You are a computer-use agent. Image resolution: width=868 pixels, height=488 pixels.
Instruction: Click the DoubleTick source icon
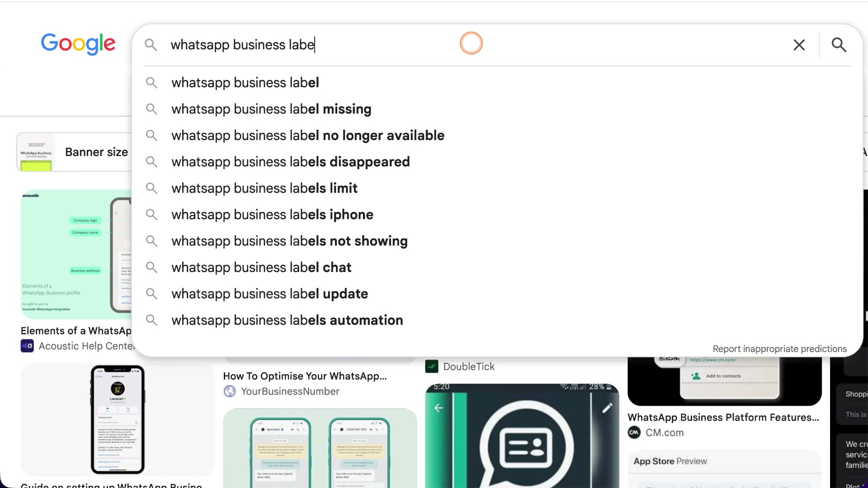click(432, 366)
